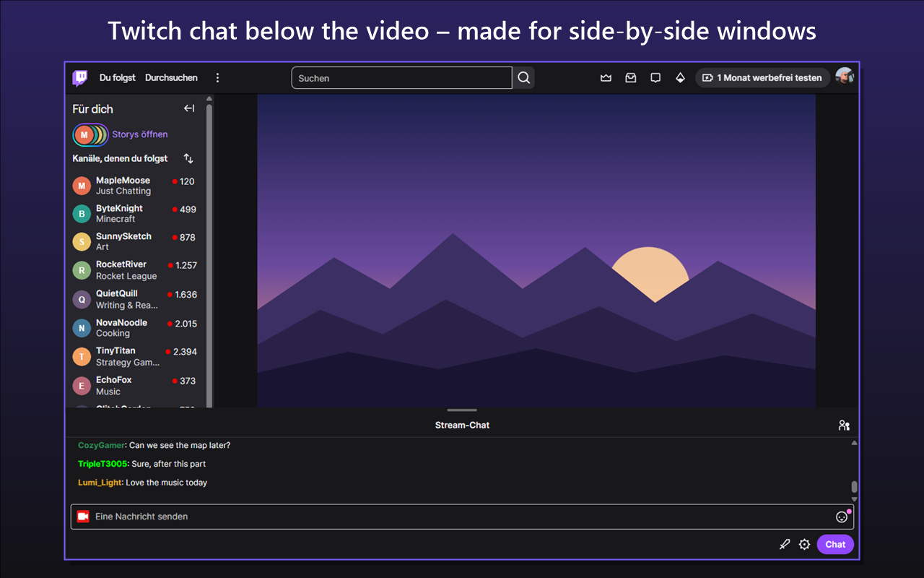Screen dimensions: 924x578
Task: Sort followed channels list
Action: [x=188, y=158]
